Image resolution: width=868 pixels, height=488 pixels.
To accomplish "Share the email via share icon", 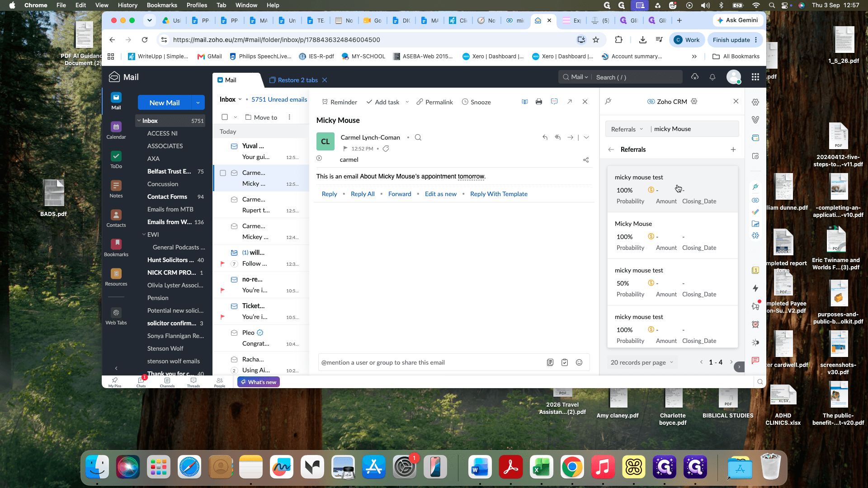I will [x=586, y=160].
